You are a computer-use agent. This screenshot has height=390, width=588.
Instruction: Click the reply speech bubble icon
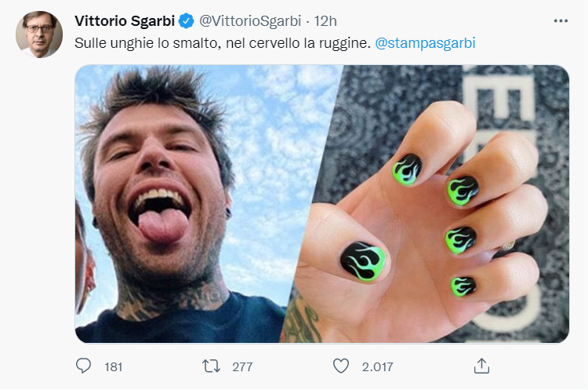click(84, 366)
